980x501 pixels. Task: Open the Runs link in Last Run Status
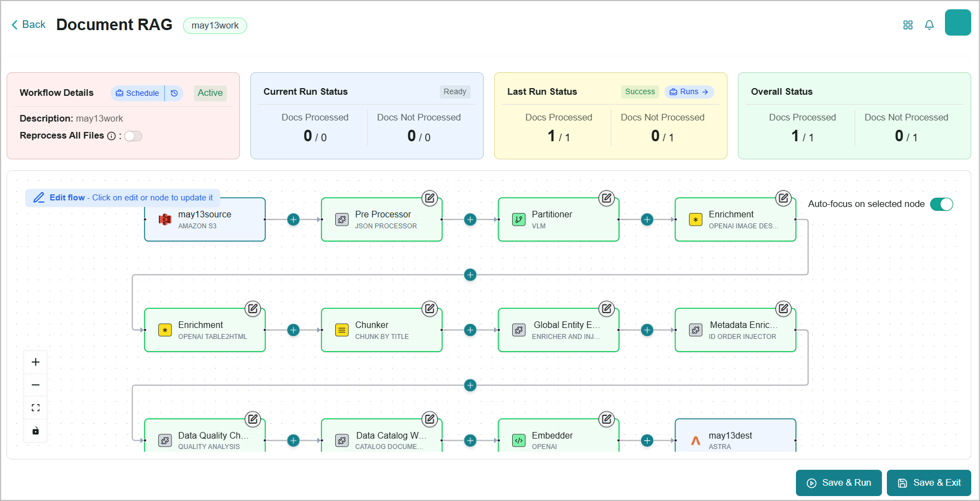click(689, 92)
